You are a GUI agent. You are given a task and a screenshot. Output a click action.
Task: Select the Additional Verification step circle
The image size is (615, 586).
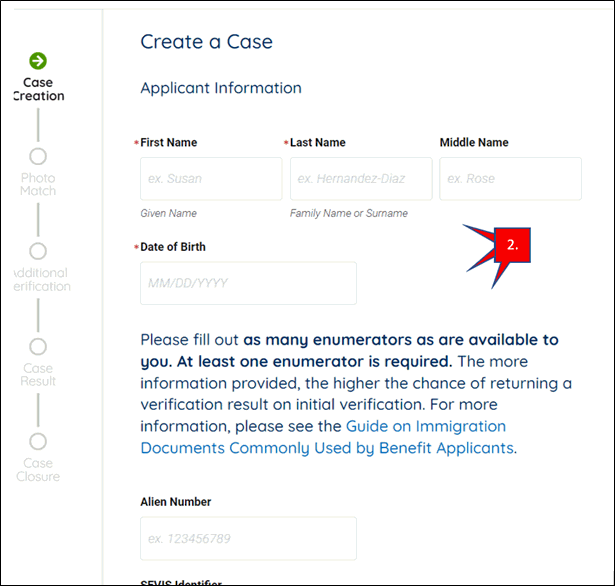tap(38, 251)
